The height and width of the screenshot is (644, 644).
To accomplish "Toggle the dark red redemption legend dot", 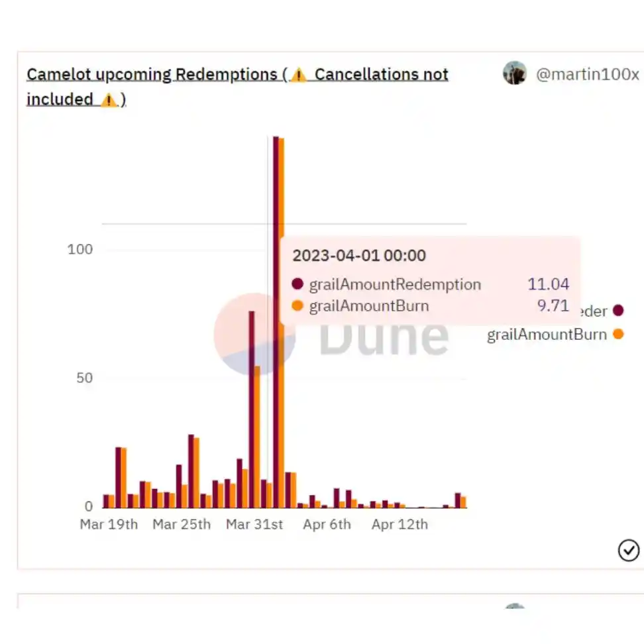I will click(617, 311).
